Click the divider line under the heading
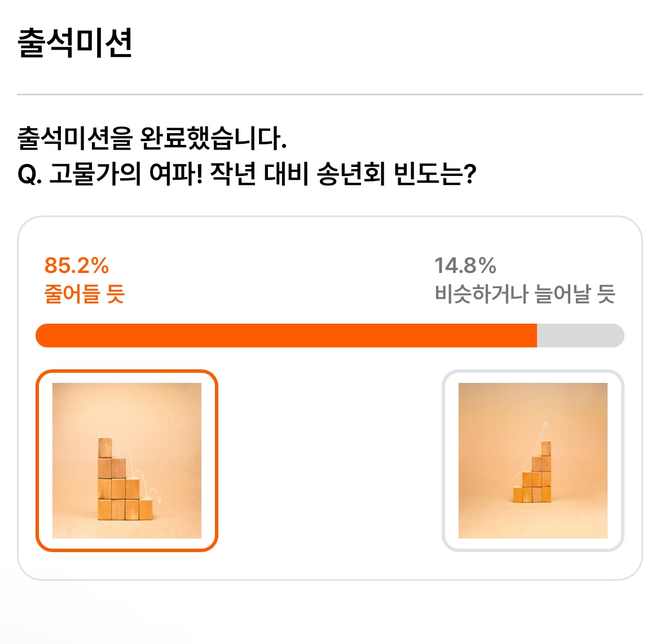Image resolution: width=660 pixels, height=644 pixels. click(330, 94)
